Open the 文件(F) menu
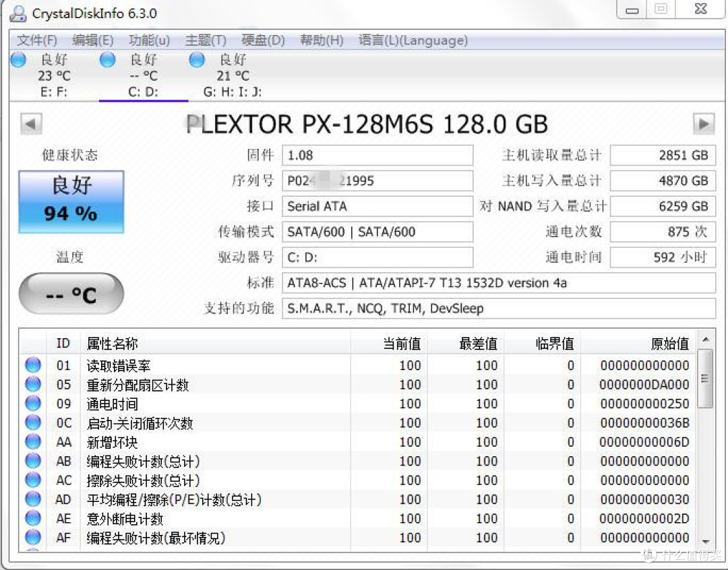This screenshot has height=570, width=728. (x=36, y=40)
